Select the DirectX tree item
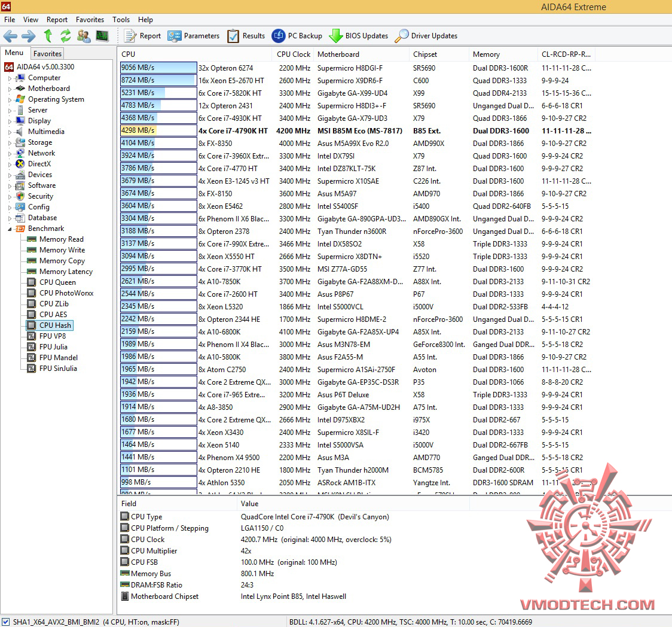Image resolution: width=672 pixels, height=627 pixels. [39, 164]
